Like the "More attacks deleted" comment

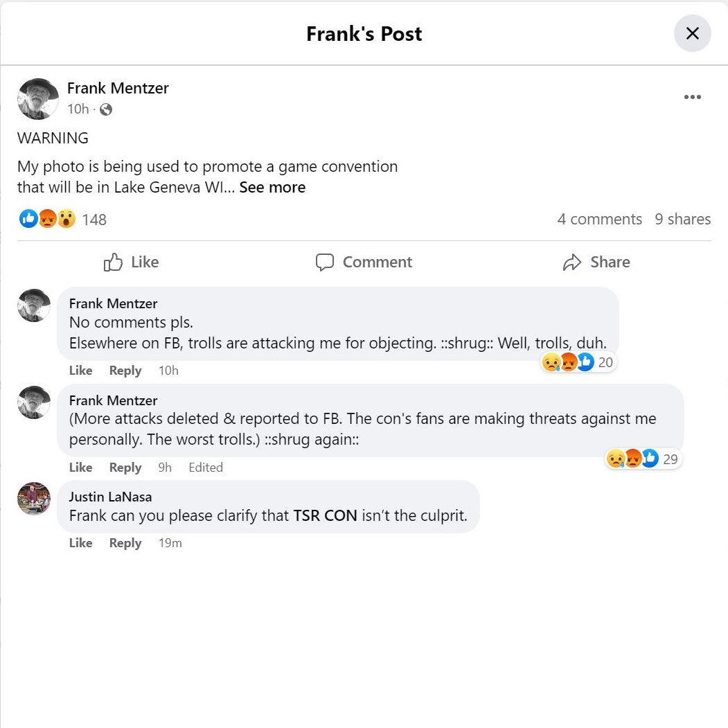80,468
